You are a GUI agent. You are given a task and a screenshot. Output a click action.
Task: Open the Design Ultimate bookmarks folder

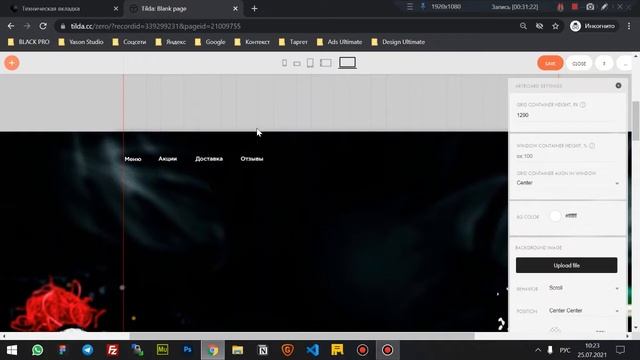click(398, 42)
